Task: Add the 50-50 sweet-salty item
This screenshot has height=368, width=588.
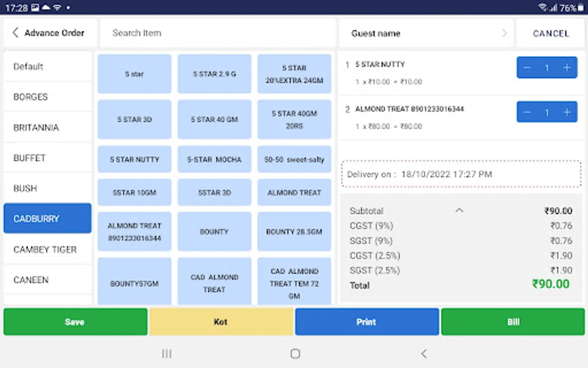Action: 294,159
